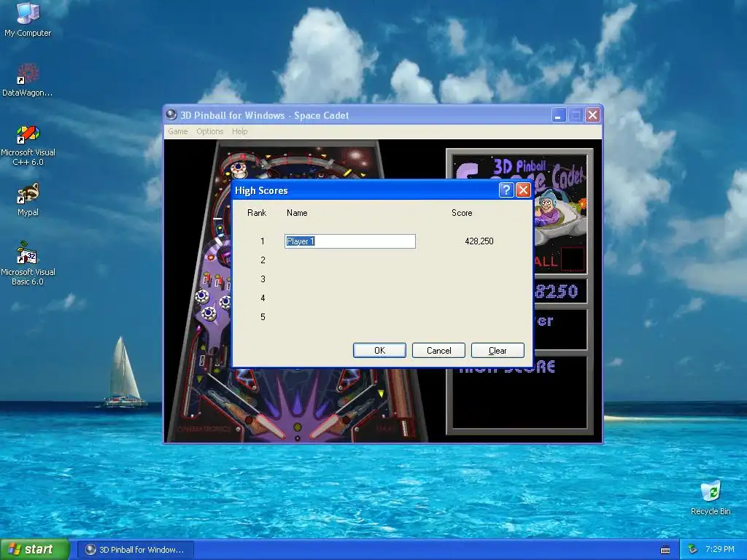Click the system tray icon beside the clock
The image size is (747, 560).
(x=693, y=550)
